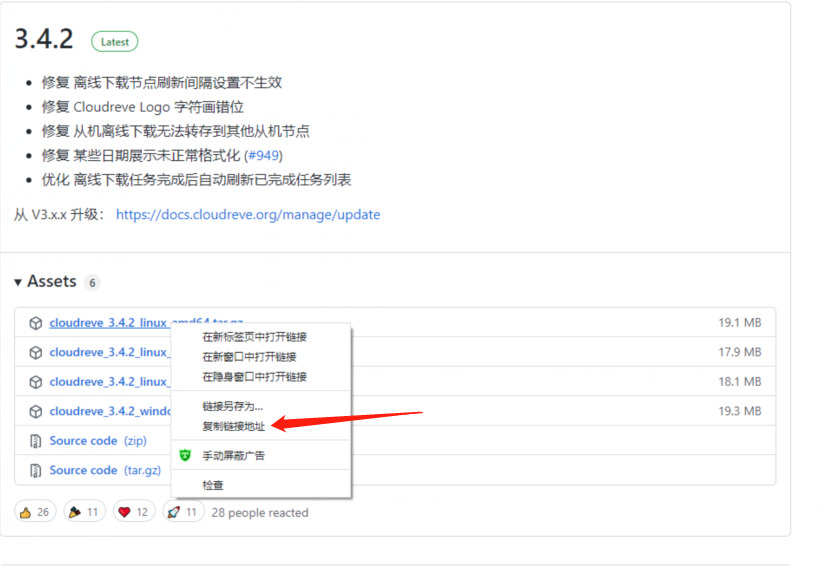Open the docs.cloudreve.org/manage/update link

pyautogui.click(x=248, y=215)
